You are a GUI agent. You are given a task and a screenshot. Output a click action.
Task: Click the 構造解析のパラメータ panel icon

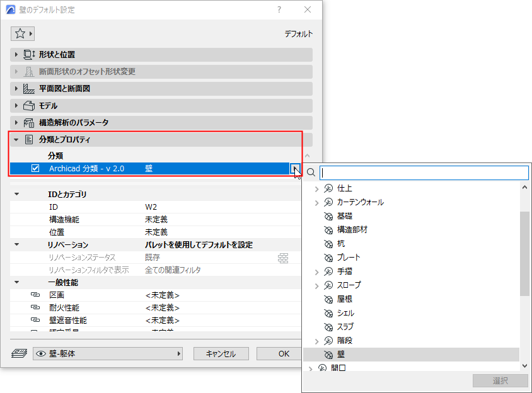29,123
